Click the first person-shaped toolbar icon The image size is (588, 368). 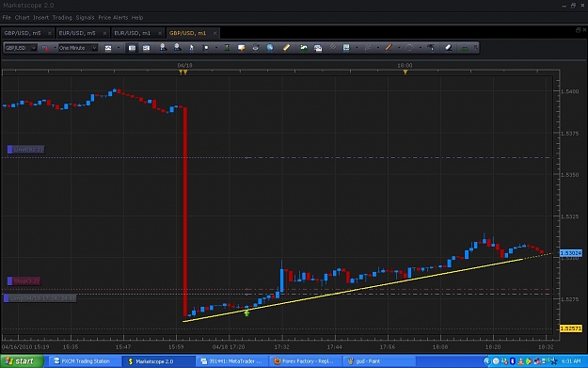point(163,48)
